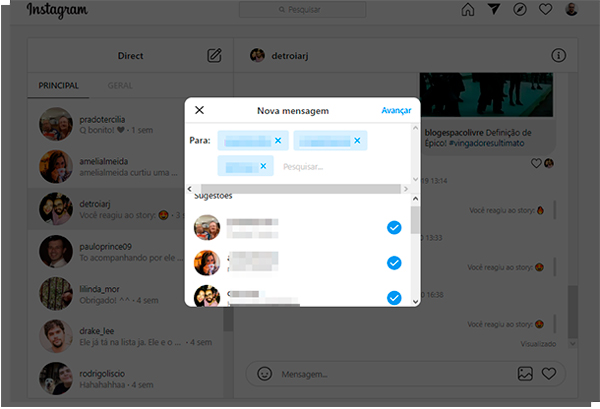Viewport: 600px width, 409px height.
Task: Click Avançar to proceed
Action: (x=396, y=110)
